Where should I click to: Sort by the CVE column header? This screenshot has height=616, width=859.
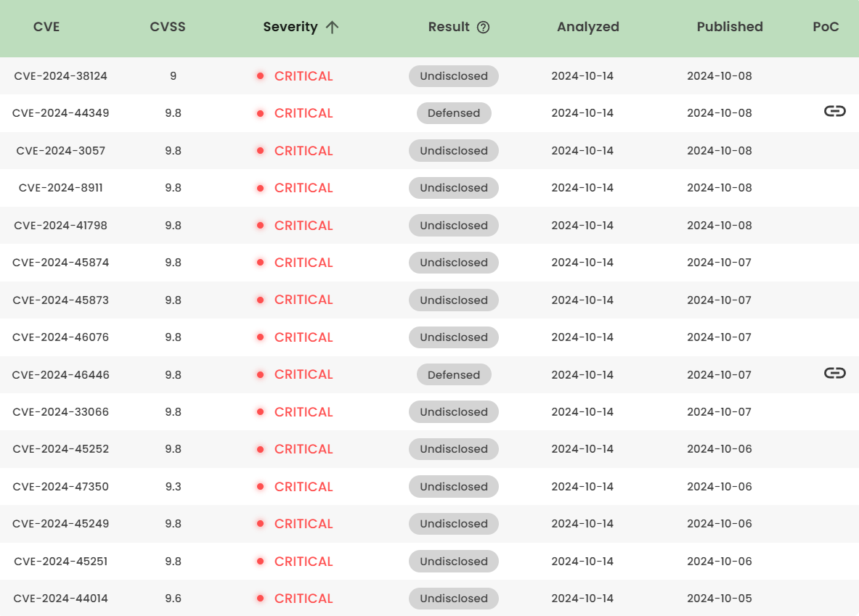pos(46,27)
